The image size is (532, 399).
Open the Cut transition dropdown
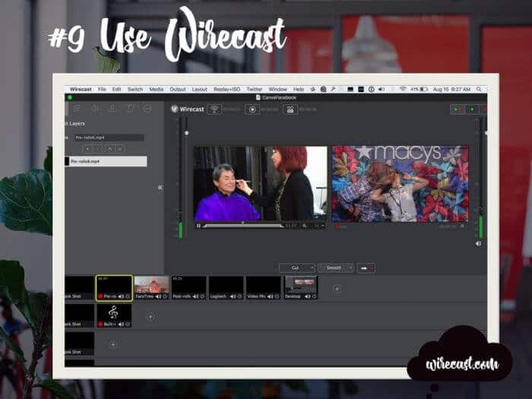tap(296, 268)
